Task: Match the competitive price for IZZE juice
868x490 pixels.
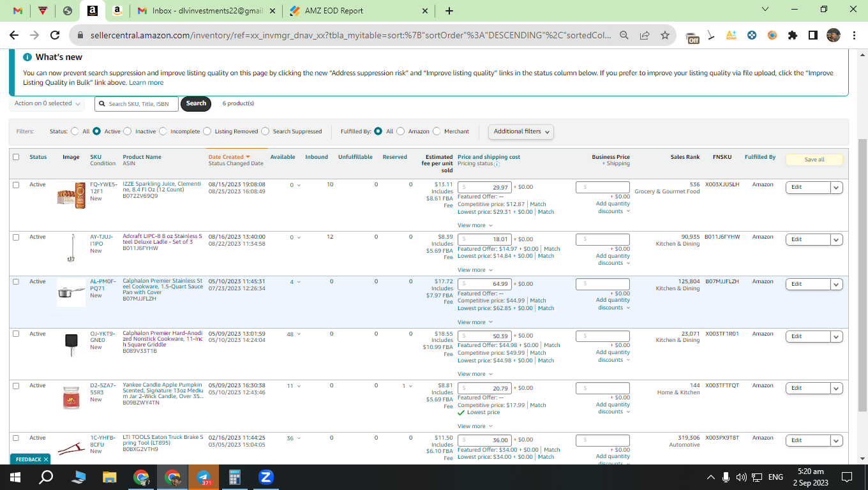Action: [538, 204]
